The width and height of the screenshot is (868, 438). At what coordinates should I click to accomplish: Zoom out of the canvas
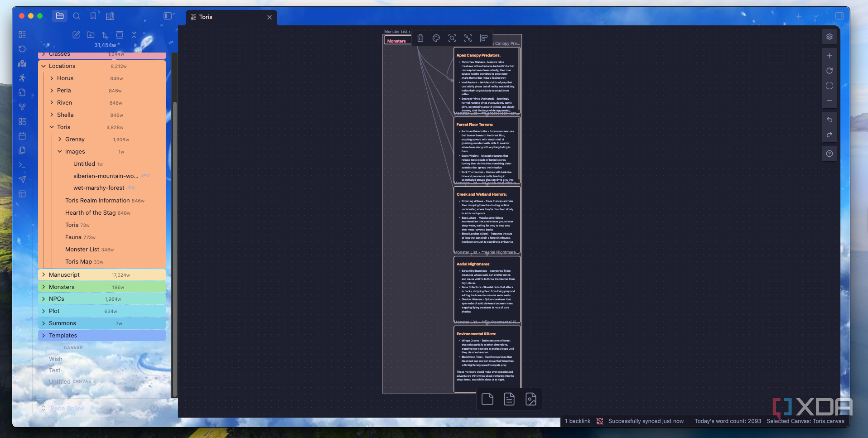pos(829,101)
